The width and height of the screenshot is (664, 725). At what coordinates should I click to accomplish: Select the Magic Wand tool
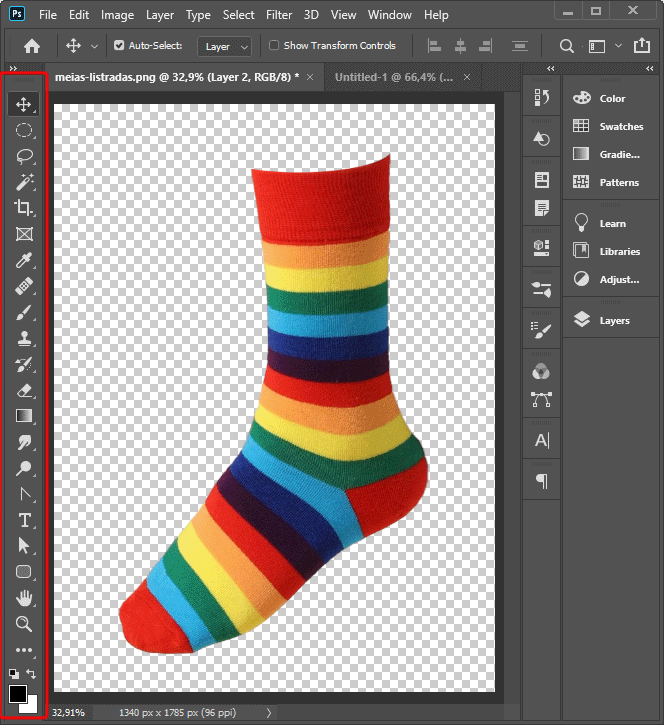pyautogui.click(x=24, y=182)
